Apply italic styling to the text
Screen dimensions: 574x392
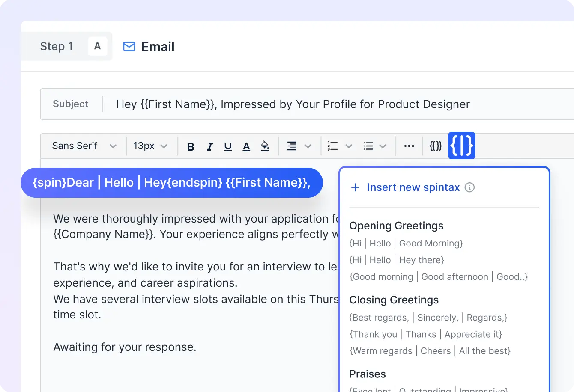pyautogui.click(x=209, y=146)
